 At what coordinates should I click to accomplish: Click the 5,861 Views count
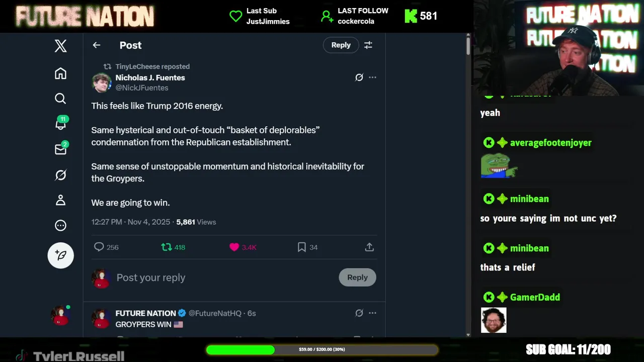coord(196,222)
